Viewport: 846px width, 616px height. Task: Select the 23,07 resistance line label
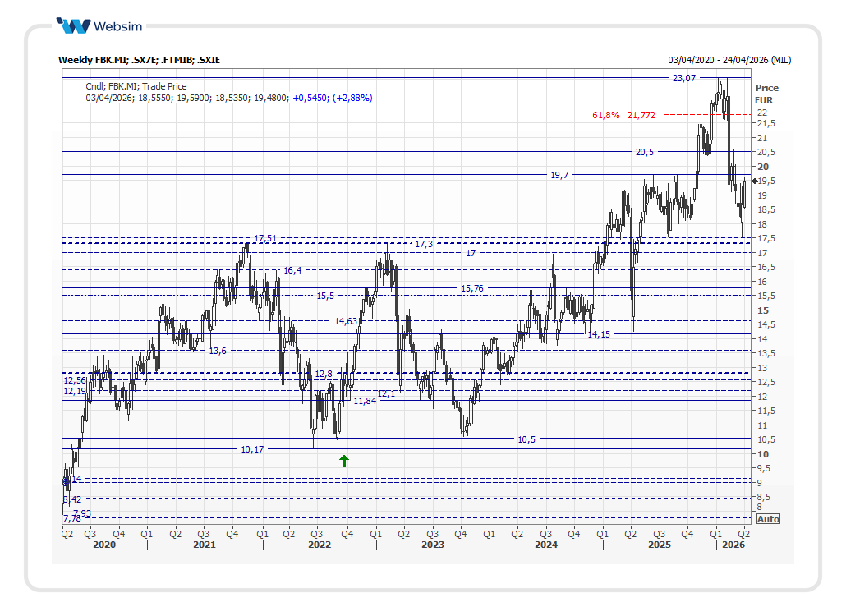(x=683, y=78)
